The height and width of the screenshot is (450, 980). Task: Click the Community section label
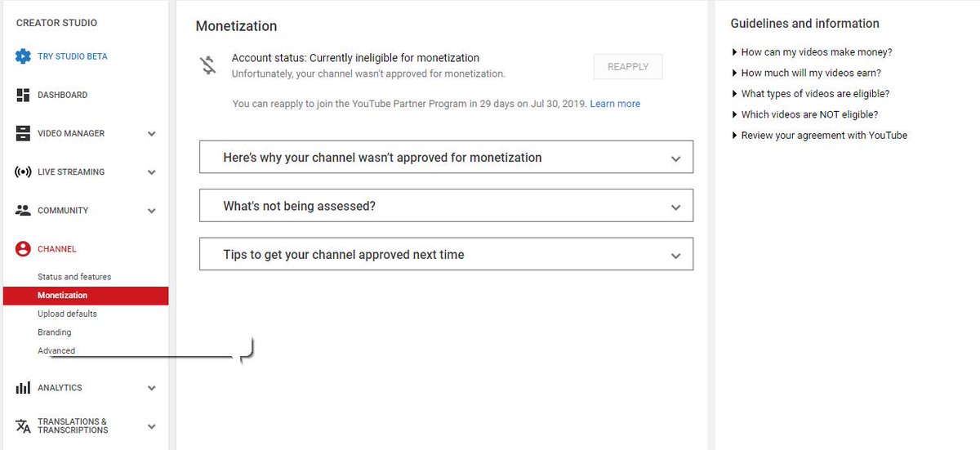click(x=63, y=211)
